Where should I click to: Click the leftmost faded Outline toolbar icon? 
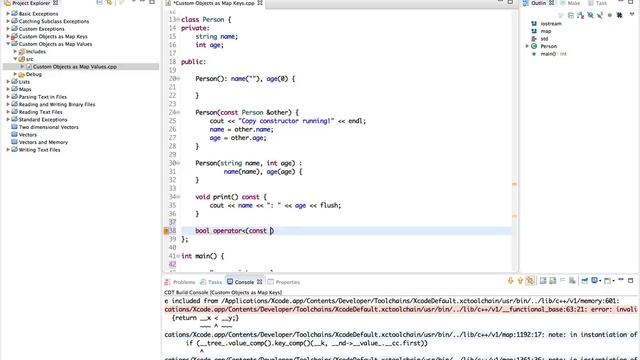coord(561,16)
